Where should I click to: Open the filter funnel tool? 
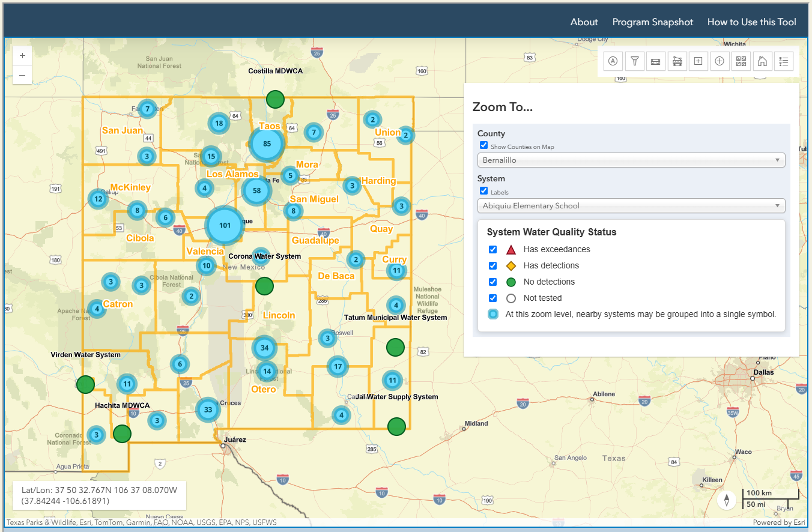pyautogui.click(x=634, y=61)
